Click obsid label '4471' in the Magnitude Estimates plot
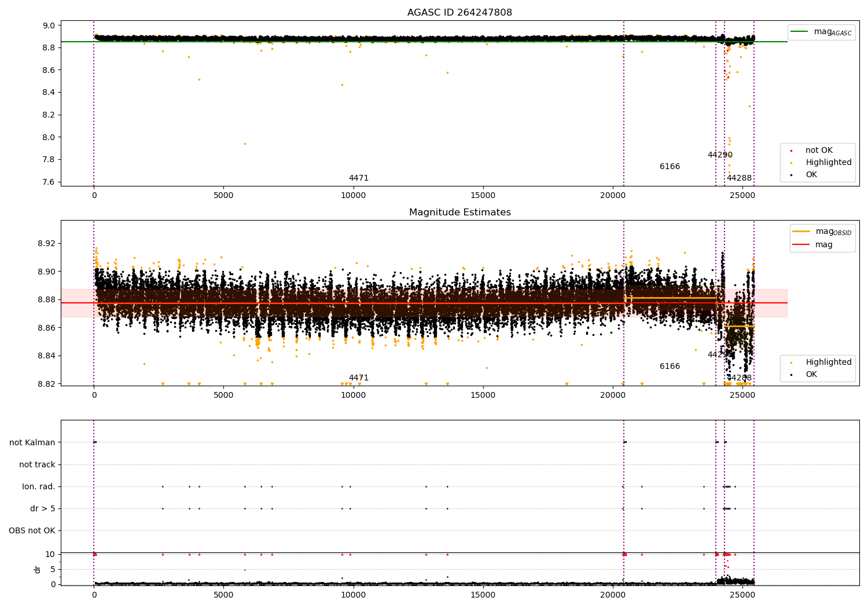This screenshot has width=868, height=608. click(359, 378)
